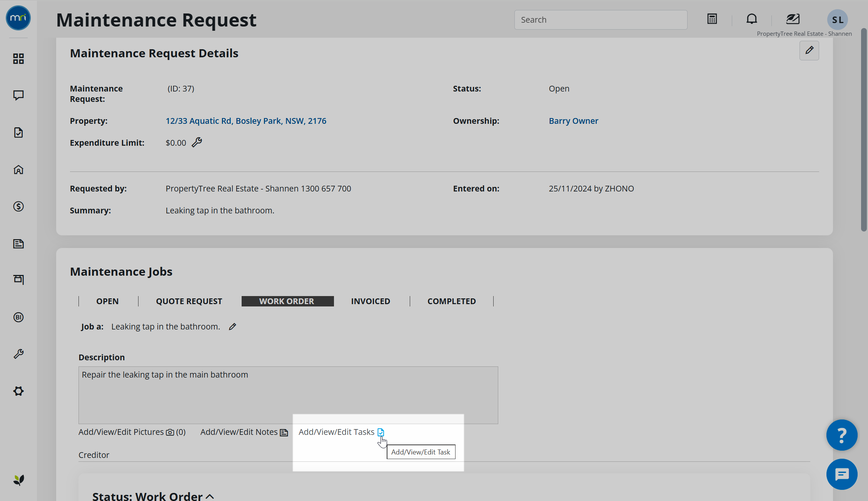The width and height of the screenshot is (868, 501).
Task: Open the help question mark button
Action: pos(841,435)
